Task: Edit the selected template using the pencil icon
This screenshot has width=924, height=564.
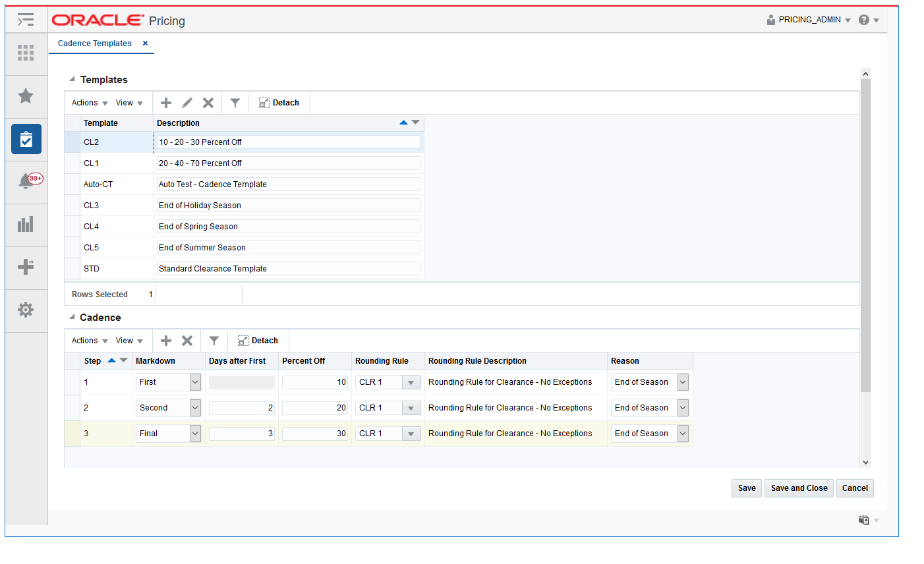Action: 187,103
